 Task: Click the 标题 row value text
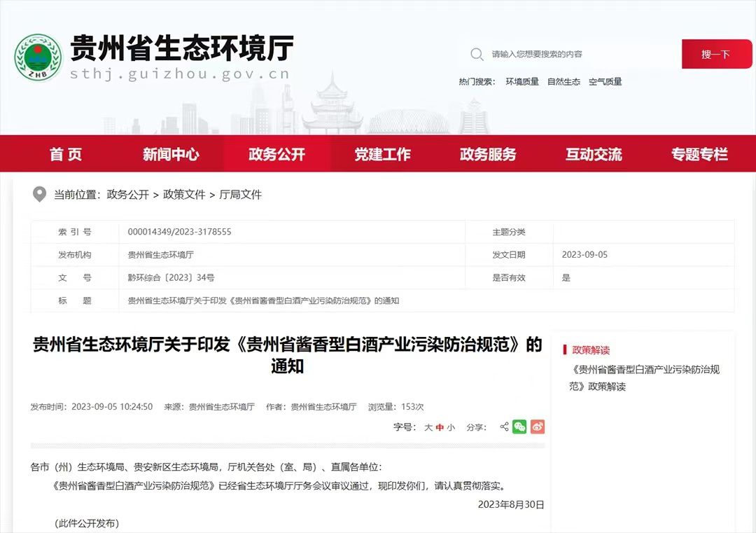point(263,300)
